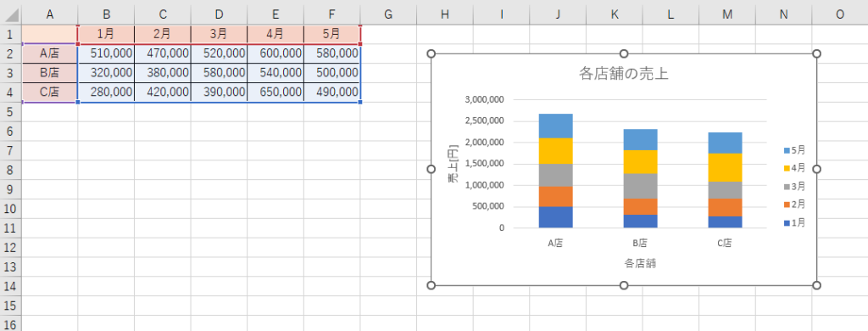Select the 5月 legend entry
The image size is (868, 331).
click(794, 149)
